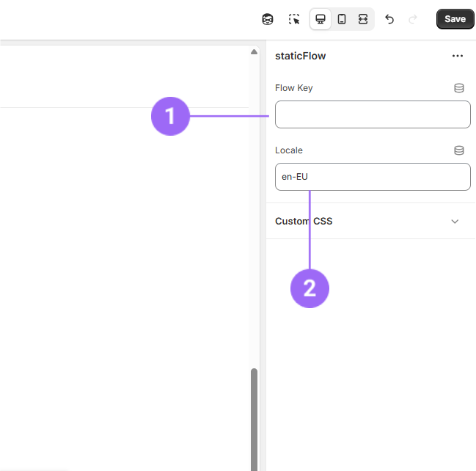
Task: Switch to desktop preview mode
Action: pyautogui.click(x=321, y=19)
